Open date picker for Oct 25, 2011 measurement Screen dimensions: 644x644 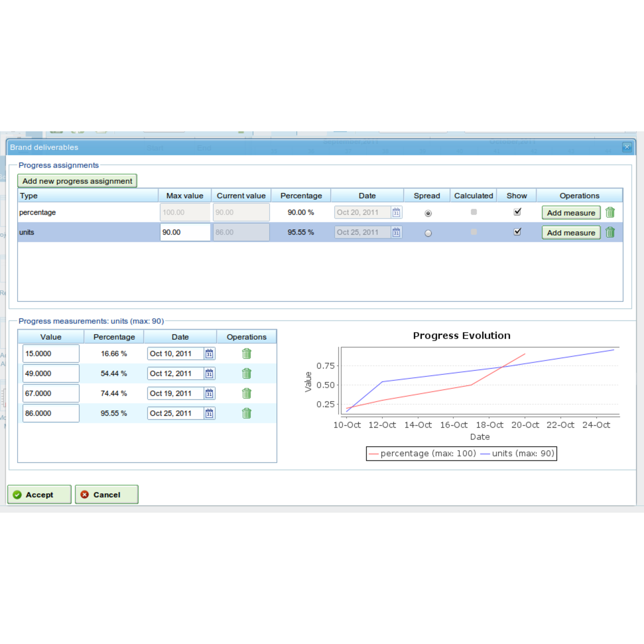coord(209,413)
